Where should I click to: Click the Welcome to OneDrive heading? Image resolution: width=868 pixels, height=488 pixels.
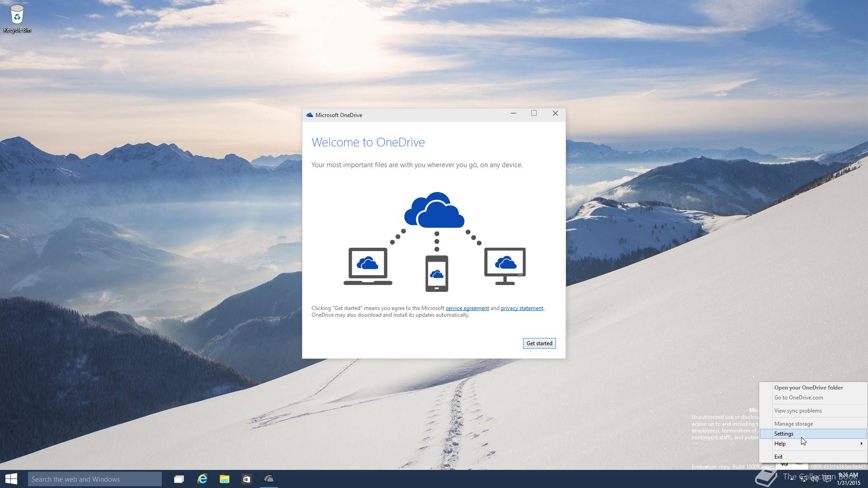[368, 142]
